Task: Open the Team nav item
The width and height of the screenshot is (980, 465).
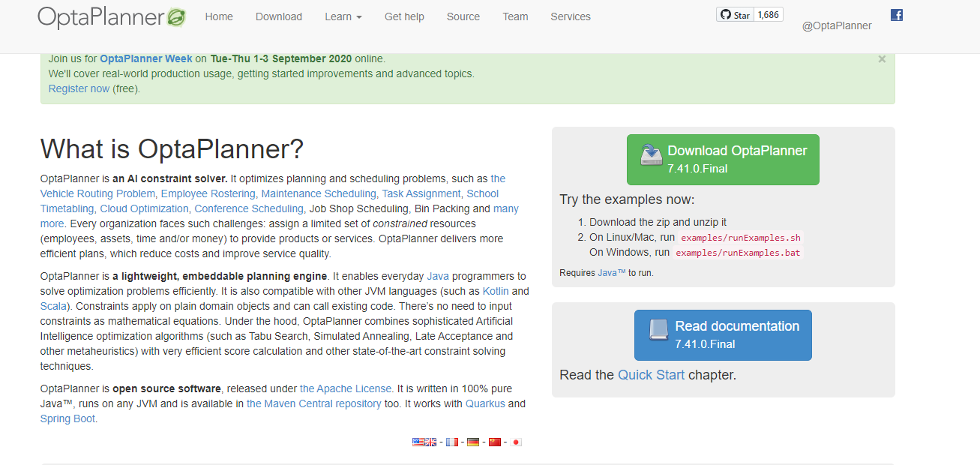Action: (x=515, y=16)
